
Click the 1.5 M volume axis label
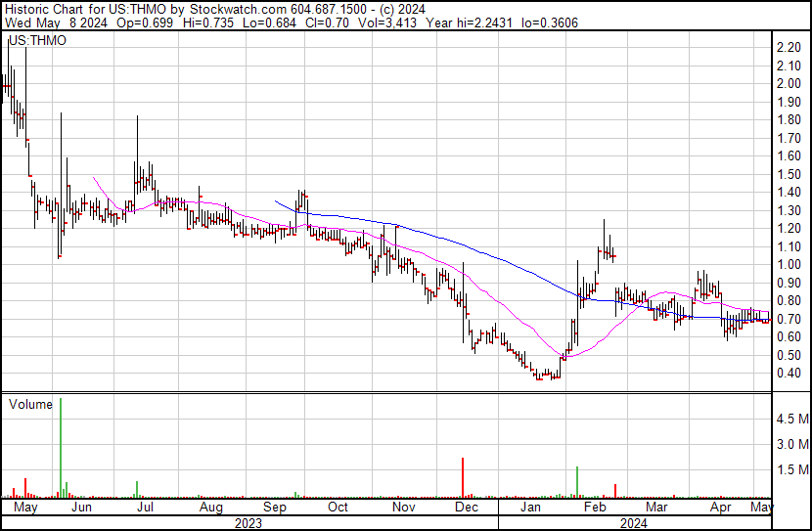pyautogui.click(x=790, y=470)
